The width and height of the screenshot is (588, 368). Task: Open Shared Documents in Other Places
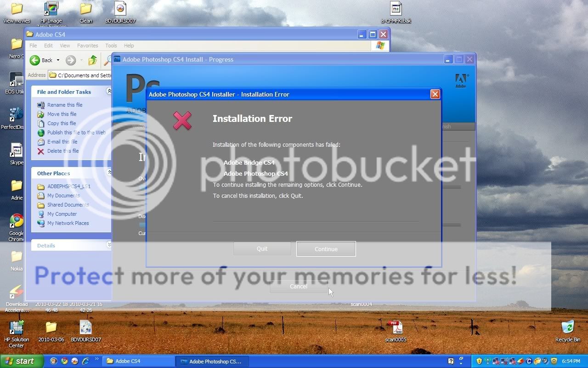(x=68, y=205)
